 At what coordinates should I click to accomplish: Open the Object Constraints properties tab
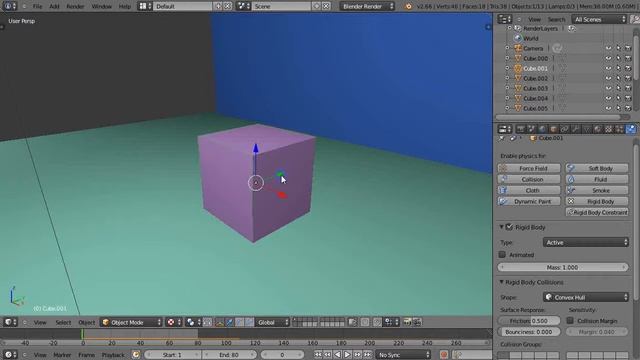[x=564, y=129]
